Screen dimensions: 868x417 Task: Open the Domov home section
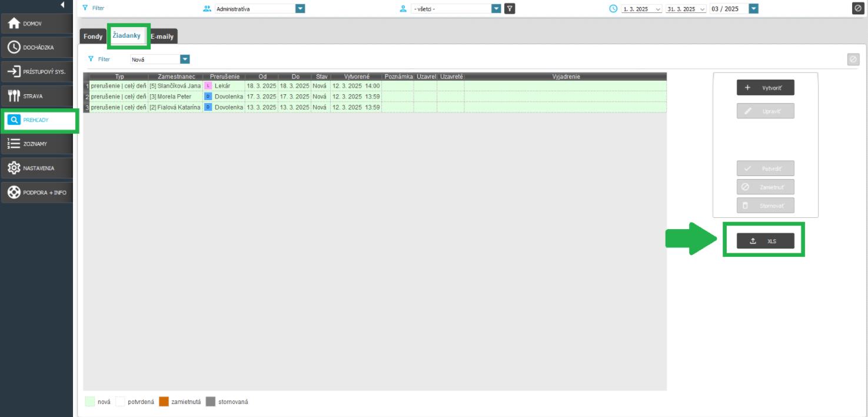click(x=36, y=24)
